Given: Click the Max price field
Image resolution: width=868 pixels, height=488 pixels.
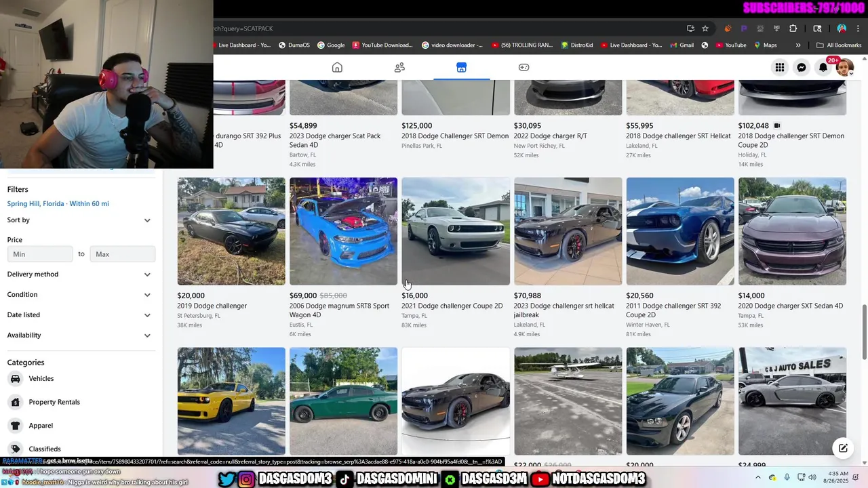Looking at the screenshot, I should tap(123, 254).
